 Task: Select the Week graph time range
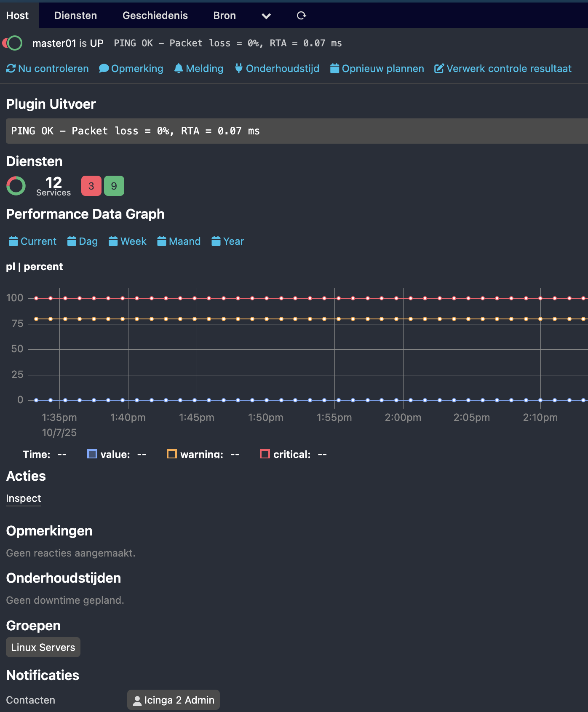[128, 241]
